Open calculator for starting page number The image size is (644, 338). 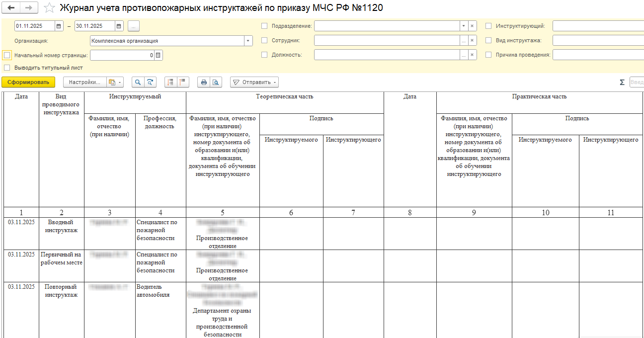159,56
